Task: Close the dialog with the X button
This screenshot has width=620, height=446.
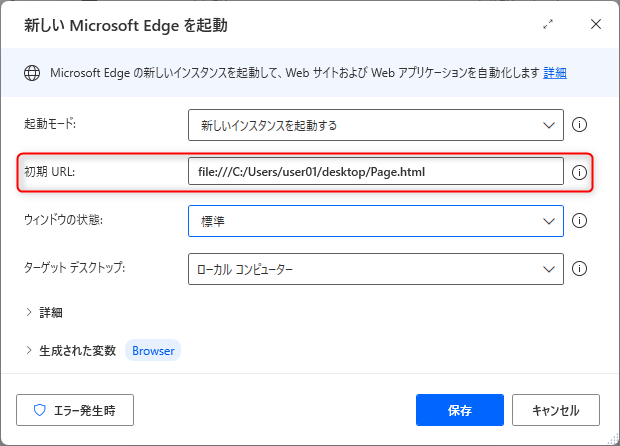Action: coord(595,25)
